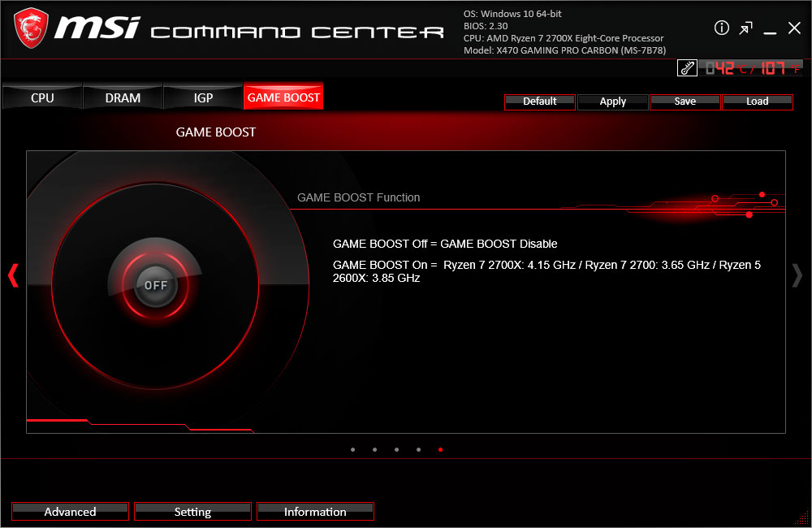This screenshot has height=528, width=812.
Task: Load a saved profile
Action: [757, 102]
